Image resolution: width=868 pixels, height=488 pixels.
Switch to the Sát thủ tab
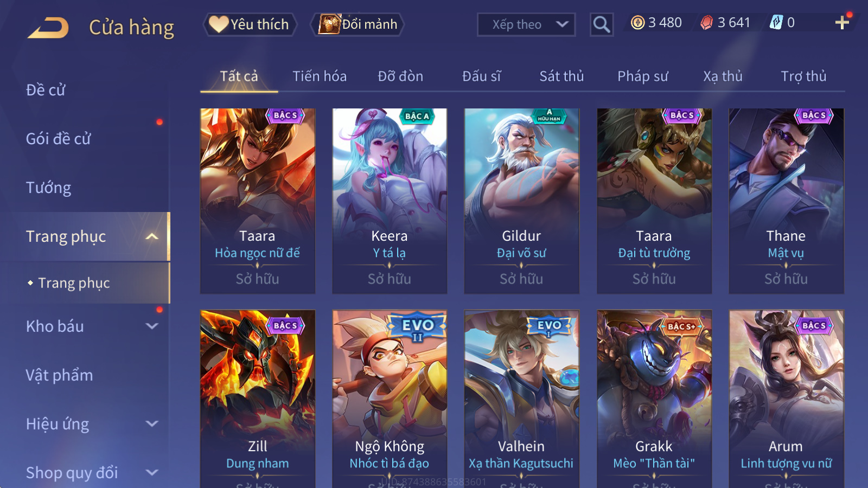pyautogui.click(x=561, y=76)
